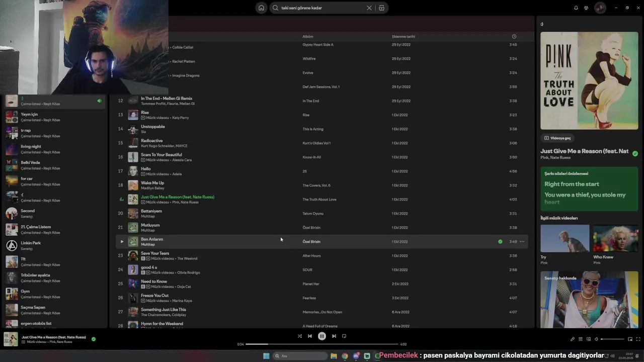Viewport: 644px width, 362px height.
Task: Go to Spotify Home via the house icon
Action: point(261,8)
